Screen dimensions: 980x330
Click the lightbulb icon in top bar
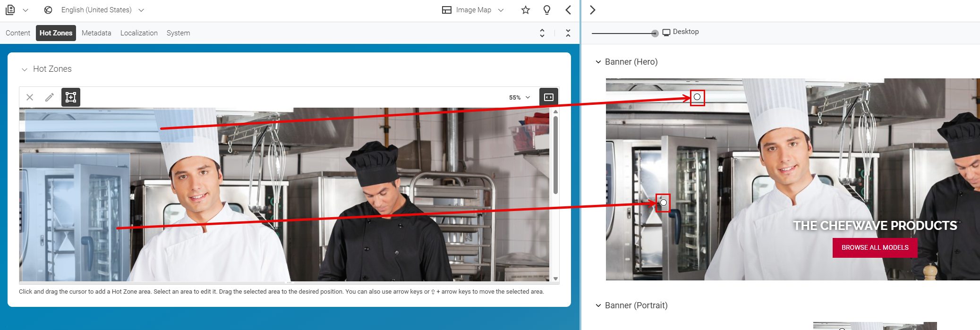(x=547, y=10)
